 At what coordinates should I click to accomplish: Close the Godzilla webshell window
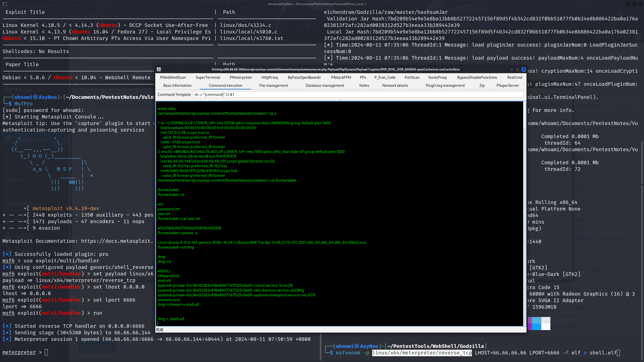(524, 69)
